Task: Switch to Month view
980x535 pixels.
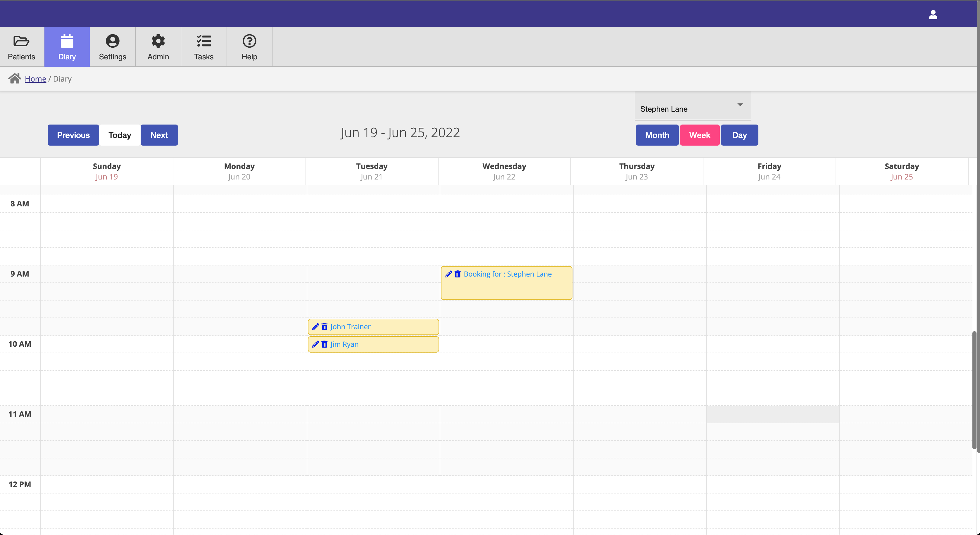Action: point(657,135)
